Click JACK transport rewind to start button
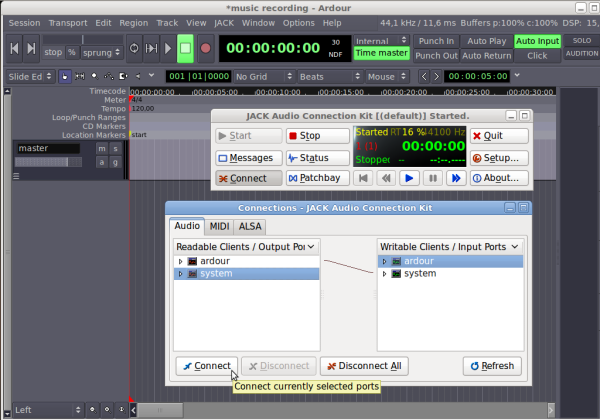This screenshot has width=600, height=420. tap(363, 178)
